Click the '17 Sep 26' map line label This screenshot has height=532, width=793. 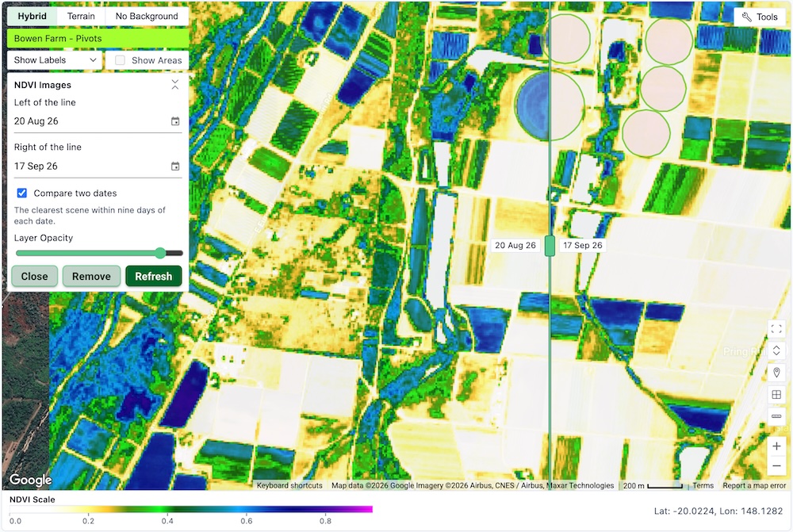[x=583, y=245]
